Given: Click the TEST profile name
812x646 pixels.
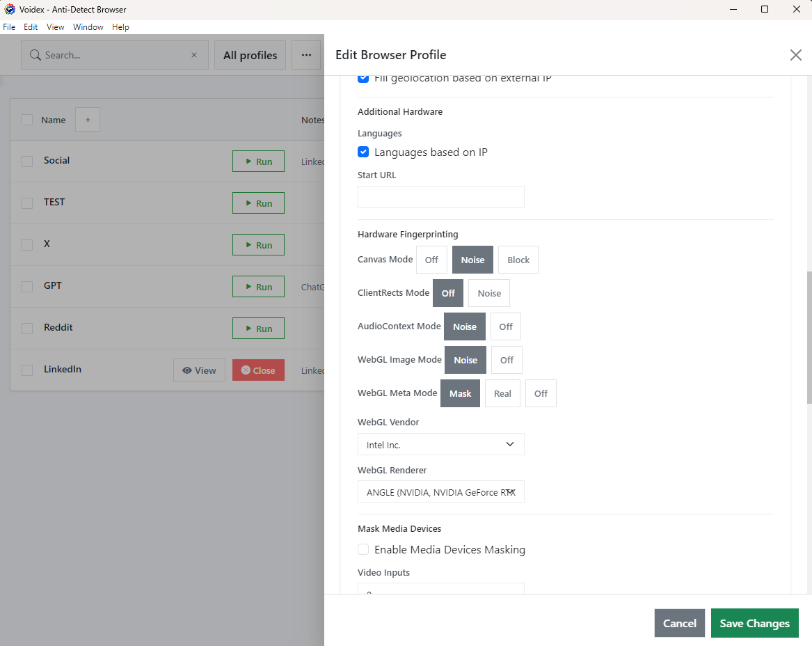Looking at the screenshot, I should click(x=54, y=202).
